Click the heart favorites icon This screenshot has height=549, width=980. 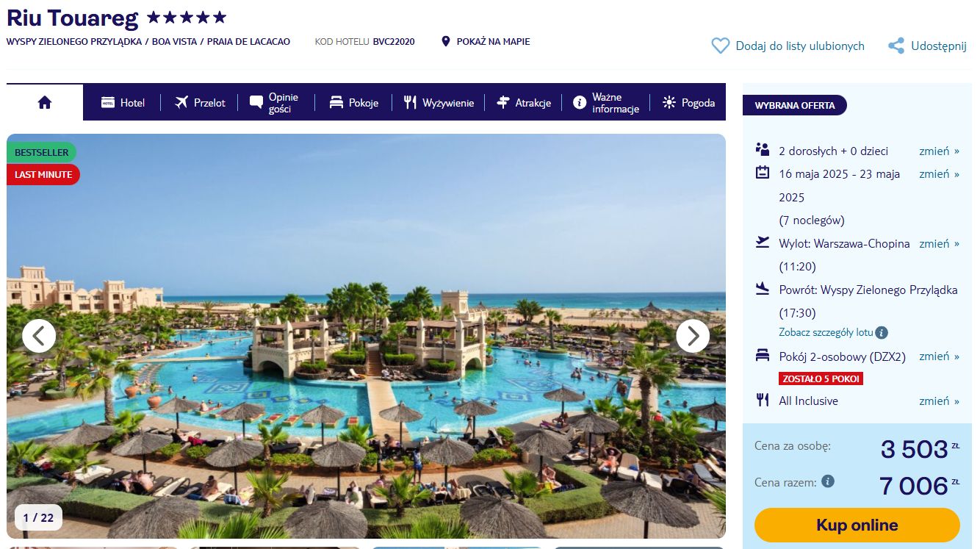[x=721, y=46]
